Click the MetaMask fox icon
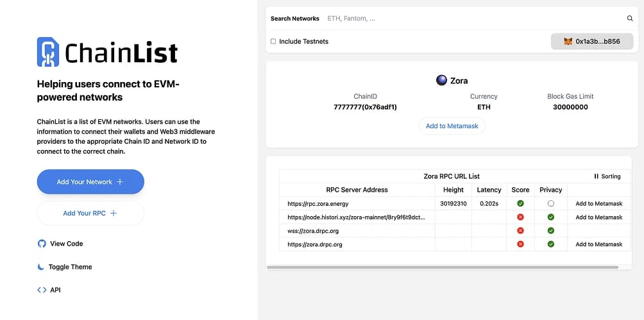Screen dimensions: 644x320 tap(568, 42)
